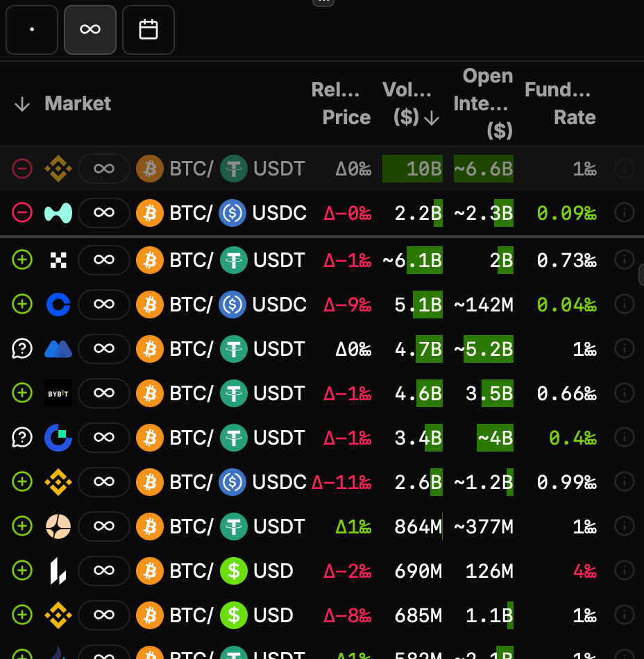644x659 pixels.
Task: Click the perpetual badge on the 10B row
Action: pyautogui.click(x=104, y=169)
